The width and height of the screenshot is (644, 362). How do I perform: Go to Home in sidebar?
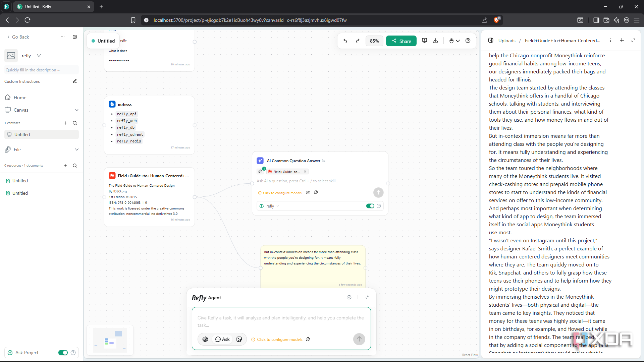pos(20,98)
